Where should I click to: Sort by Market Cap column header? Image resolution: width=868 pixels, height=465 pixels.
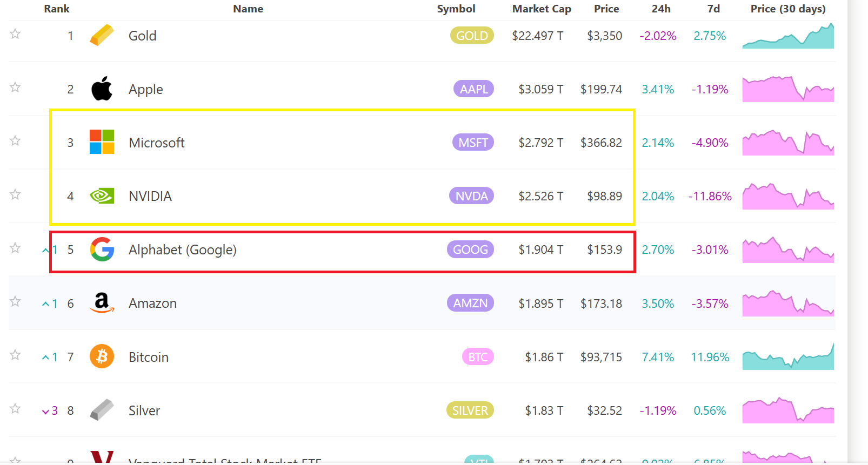click(x=542, y=9)
